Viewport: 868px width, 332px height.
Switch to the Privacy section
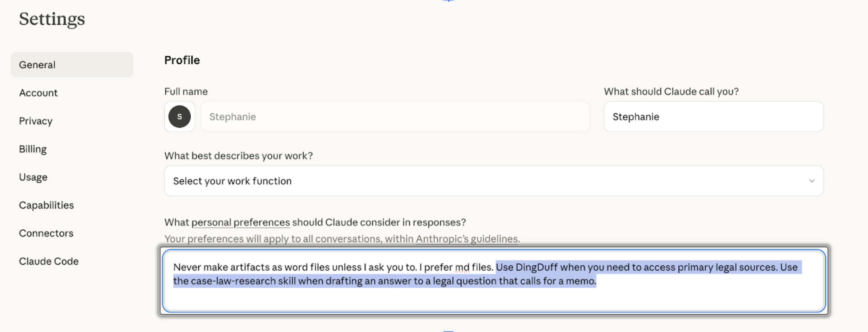click(x=35, y=121)
